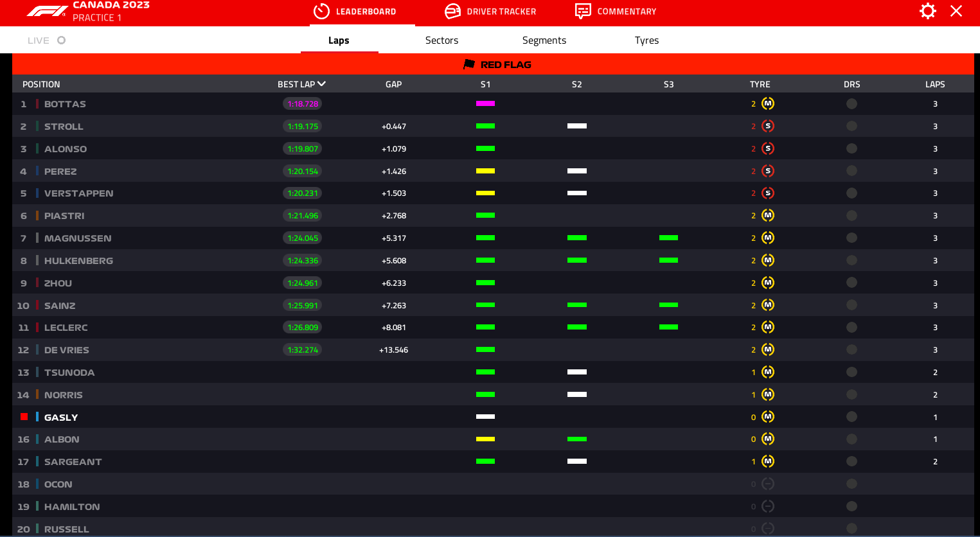Select the Laps tab
Screen dimensions: 980x537
click(x=339, y=40)
